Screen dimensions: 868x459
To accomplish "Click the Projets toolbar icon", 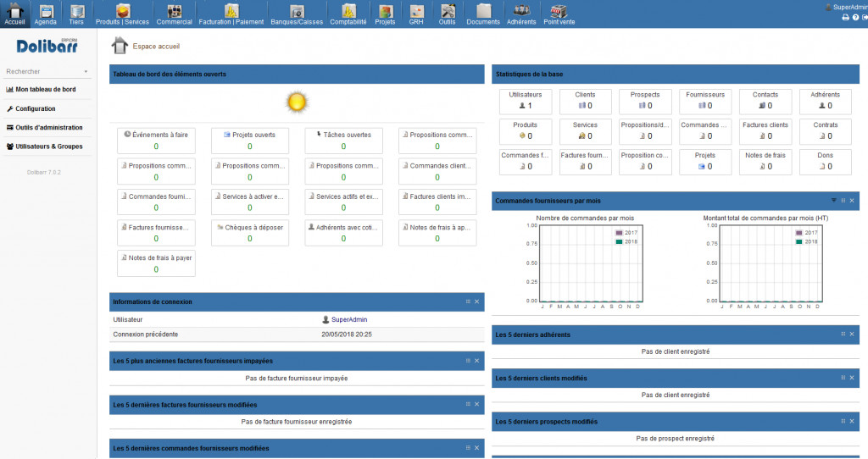I will point(386,10).
